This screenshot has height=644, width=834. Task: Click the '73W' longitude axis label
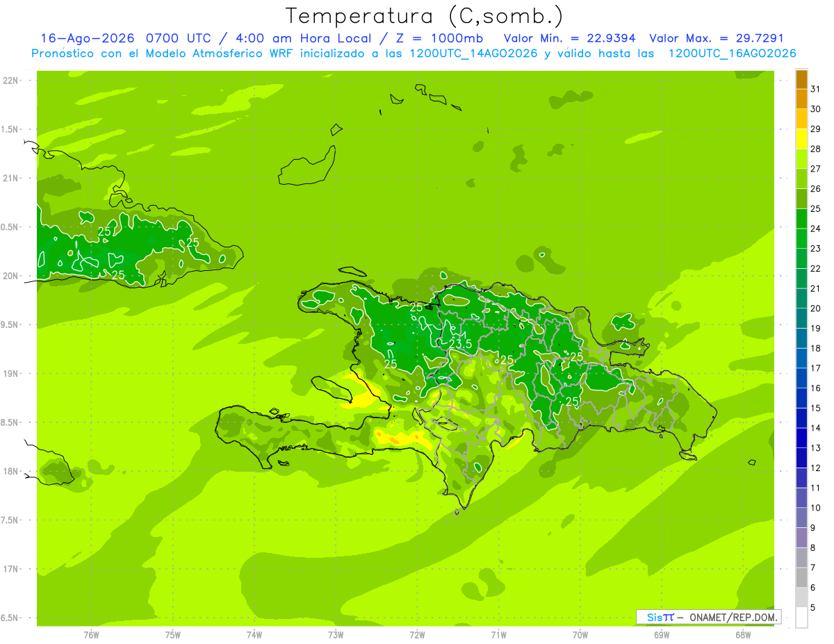pos(336,634)
